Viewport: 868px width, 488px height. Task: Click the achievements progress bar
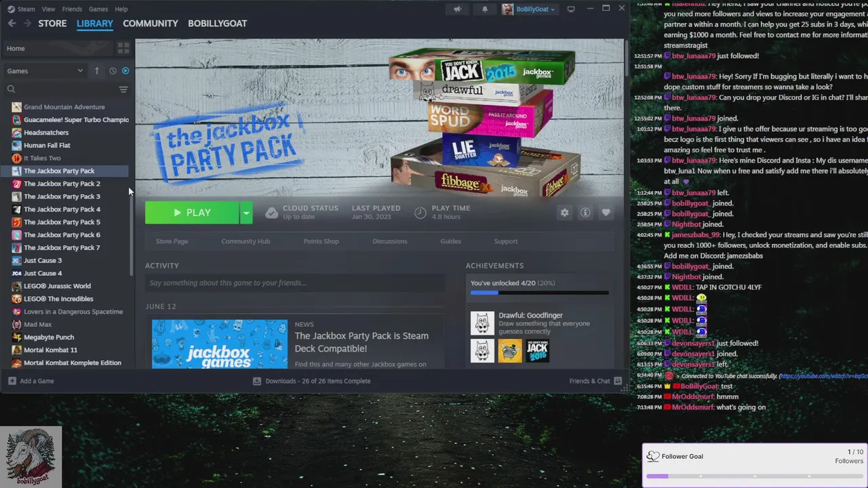539,293
